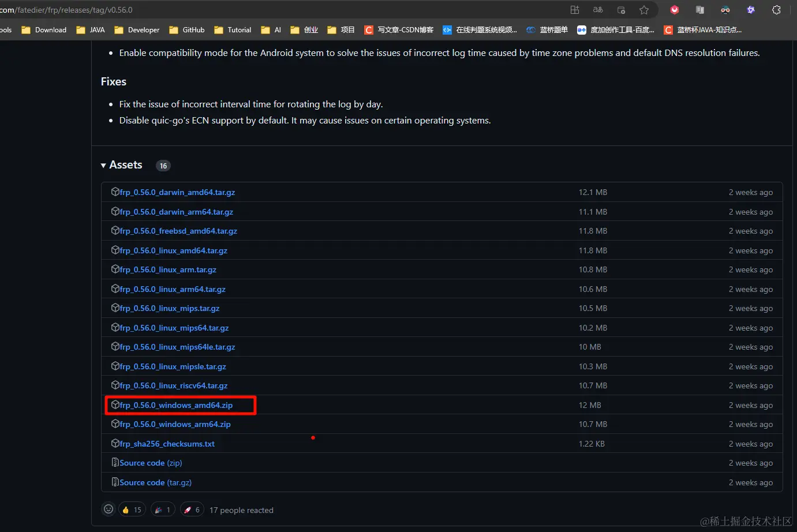Open the 写文章-CSDN博客 bookmark

[x=399, y=30]
